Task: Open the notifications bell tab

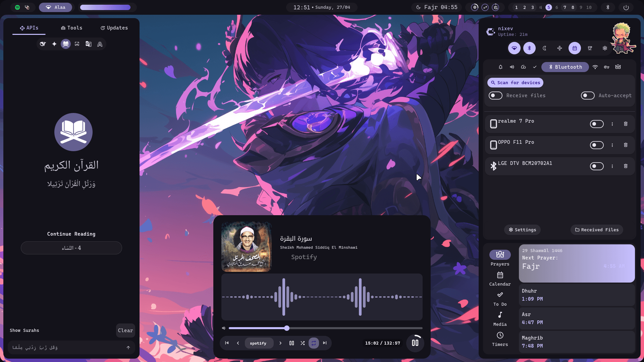Action: coord(500,67)
